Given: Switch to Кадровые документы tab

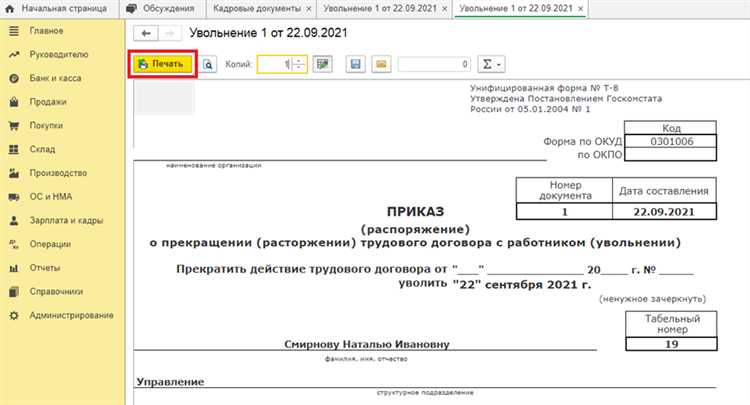Looking at the screenshot, I should [x=257, y=9].
